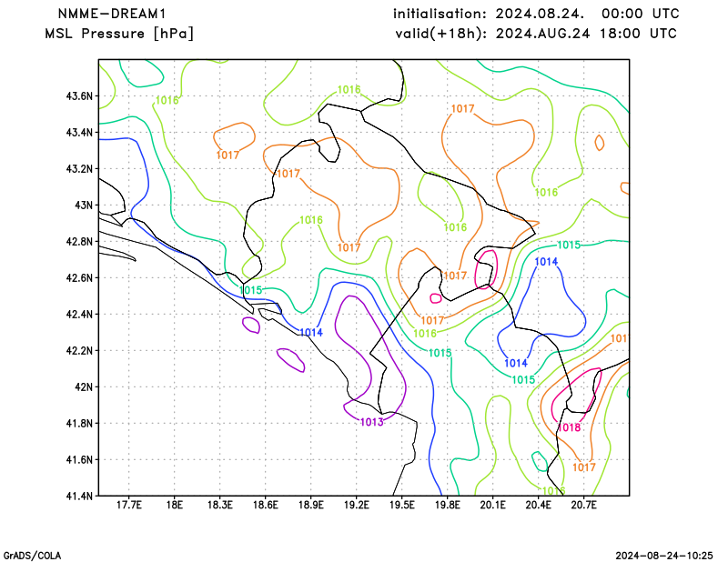Click the '17.7E' longitude axis label
This screenshot has height=562, width=728.
click(128, 505)
